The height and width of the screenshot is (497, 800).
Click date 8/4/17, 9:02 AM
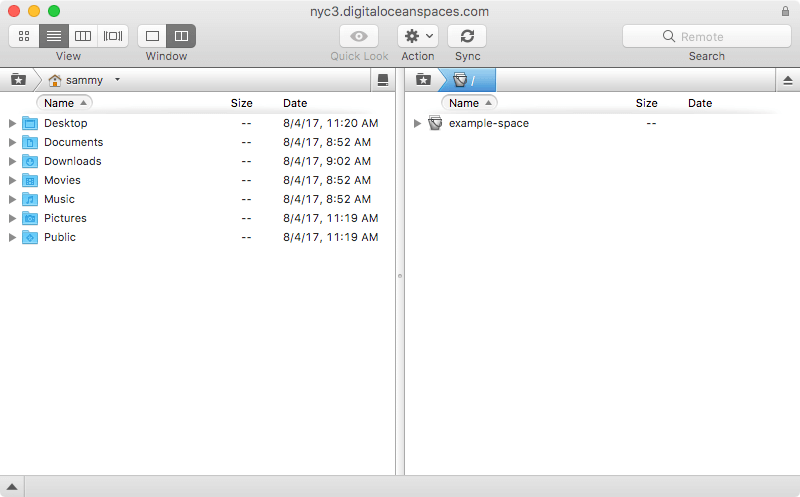pos(327,161)
